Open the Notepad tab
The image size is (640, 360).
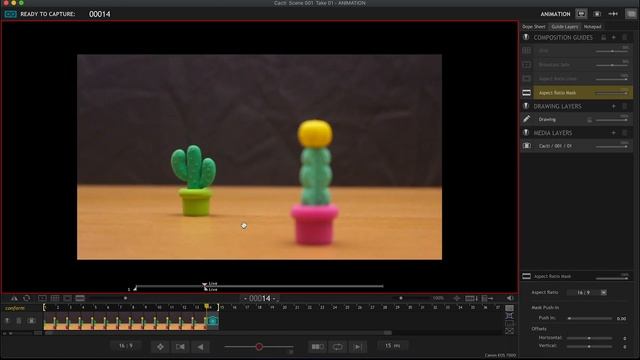(x=592, y=27)
